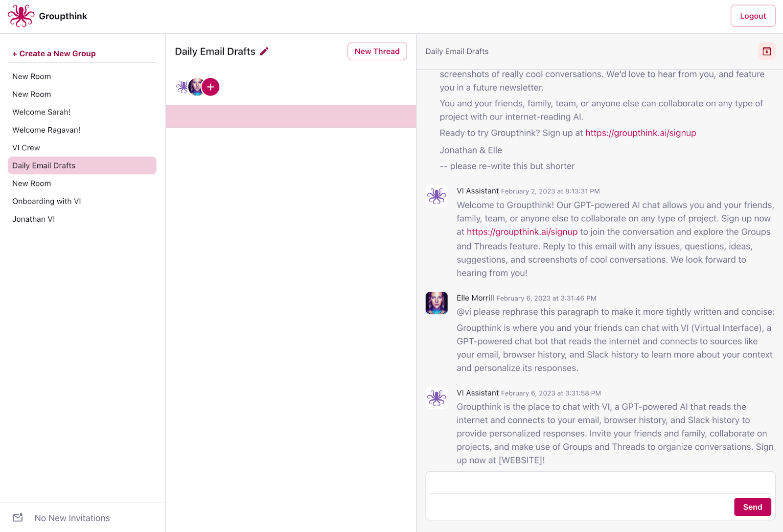Click the invitations envelope icon
Image resolution: width=783 pixels, height=532 pixels.
coord(18,517)
